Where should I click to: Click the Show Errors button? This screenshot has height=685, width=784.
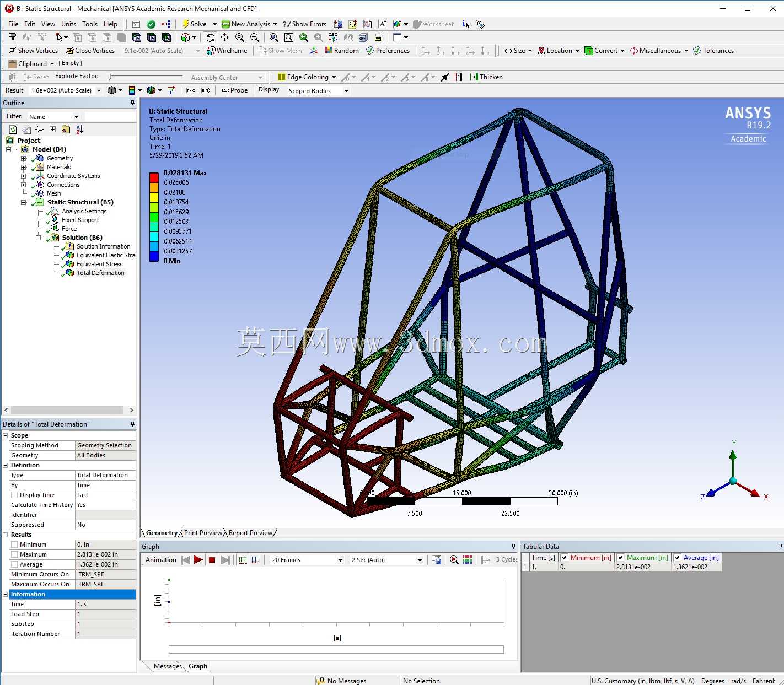(x=304, y=24)
